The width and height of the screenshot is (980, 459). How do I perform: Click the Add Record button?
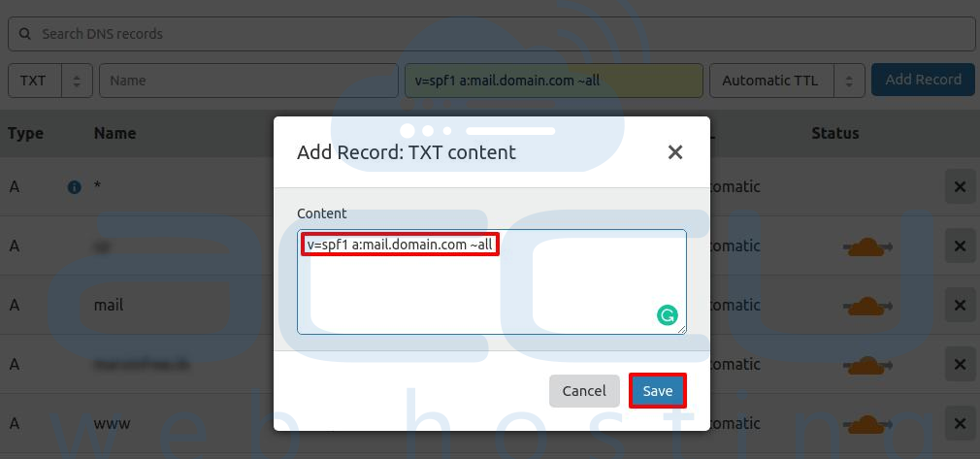(923, 80)
